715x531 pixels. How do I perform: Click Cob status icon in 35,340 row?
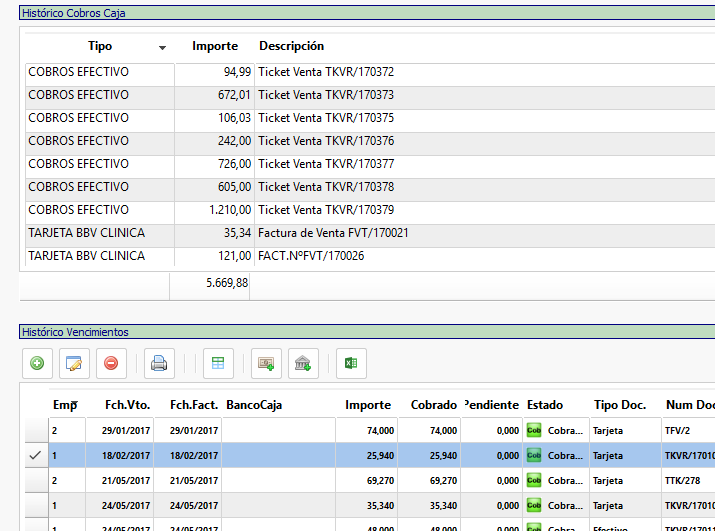click(534, 506)
